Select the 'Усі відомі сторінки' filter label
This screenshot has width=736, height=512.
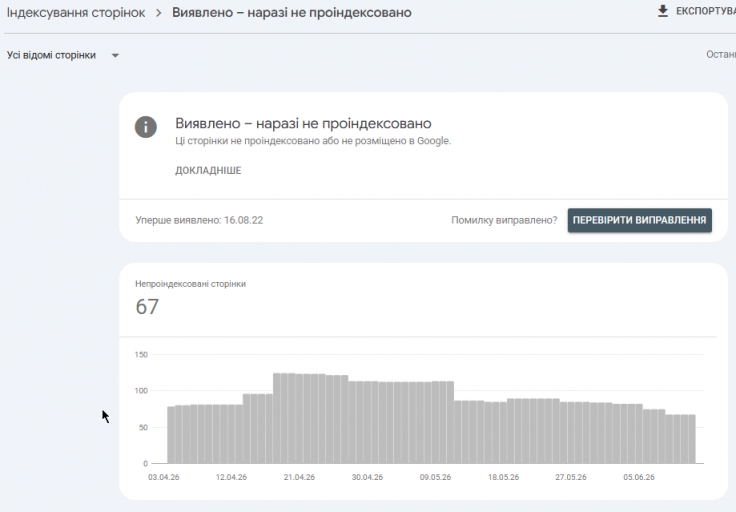pyautogui.click(x=51, y=55)
